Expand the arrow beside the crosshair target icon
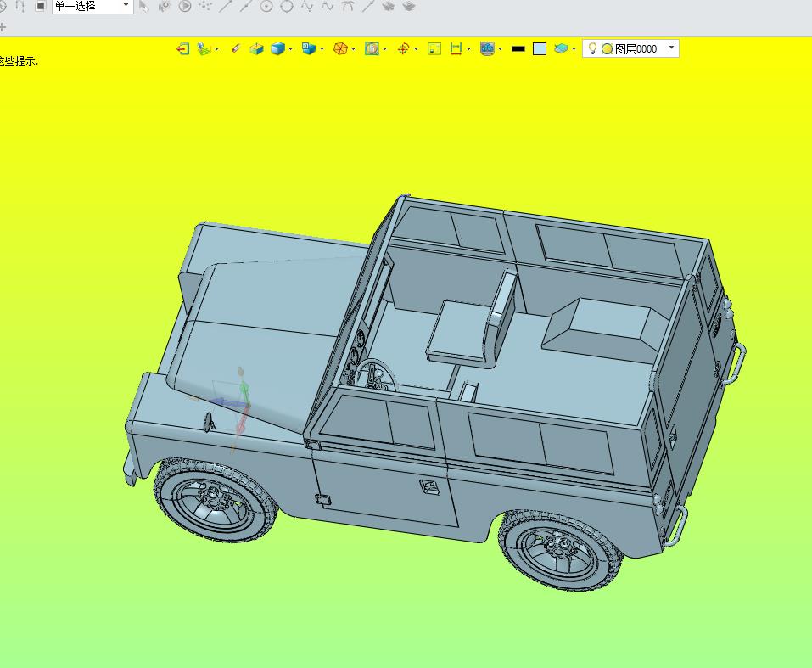This screenshot has height=668, width=812. [x=417, y=49]
